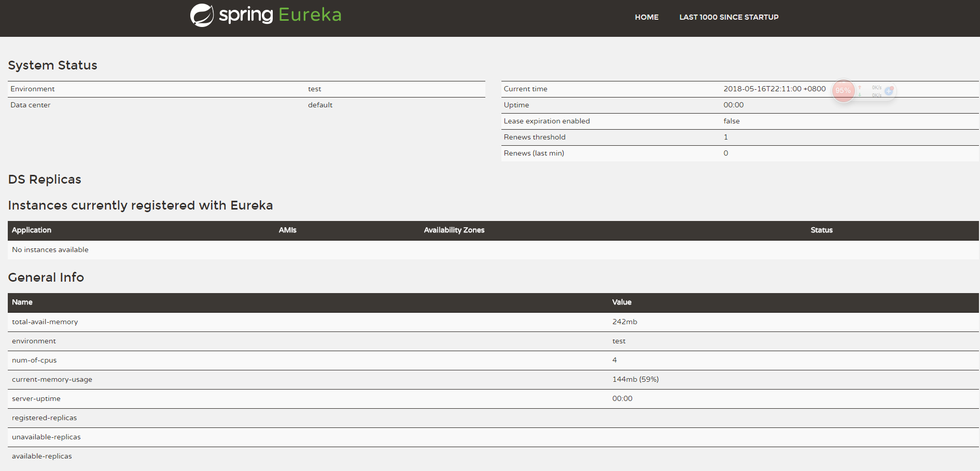This screenshot has width=980, height=471.
Task: Click the current-memory-usage row name
Action: (52, 380)
